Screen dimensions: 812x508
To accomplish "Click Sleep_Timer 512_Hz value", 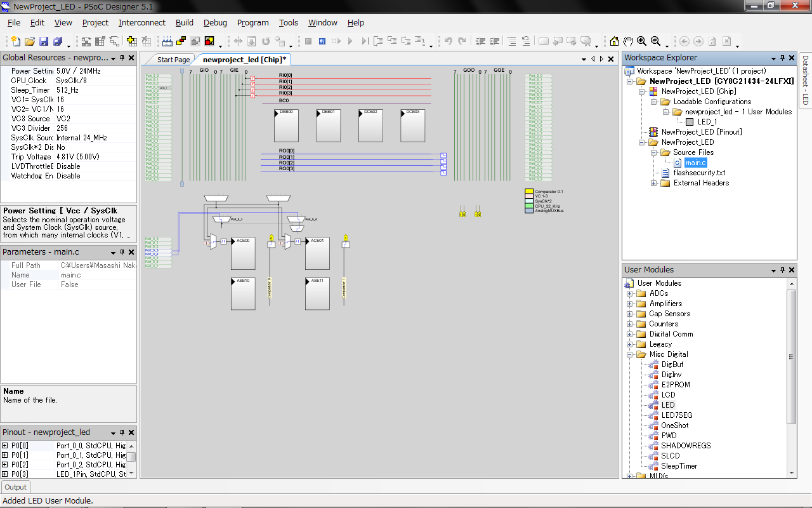I will coord(95,90).
